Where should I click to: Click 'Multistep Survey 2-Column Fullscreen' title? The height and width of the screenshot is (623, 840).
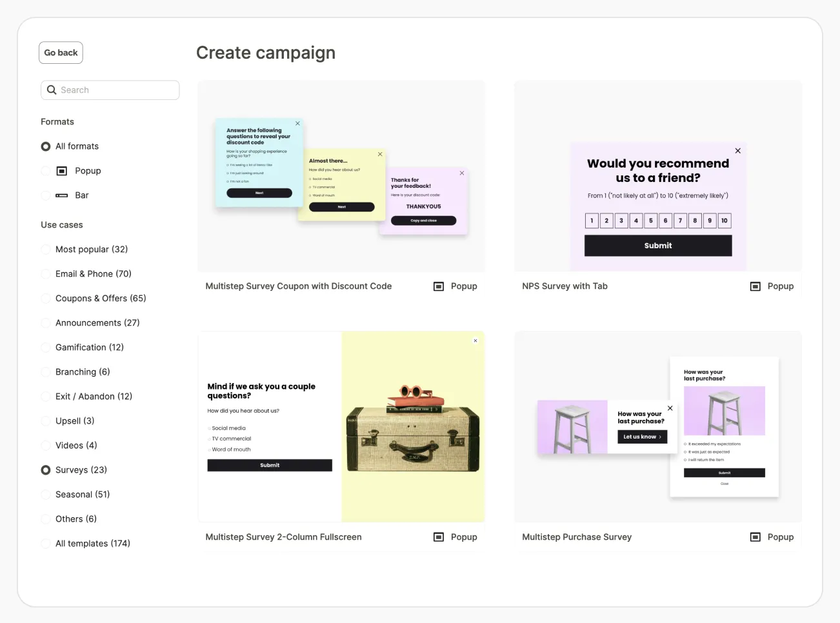click(284, 537)
